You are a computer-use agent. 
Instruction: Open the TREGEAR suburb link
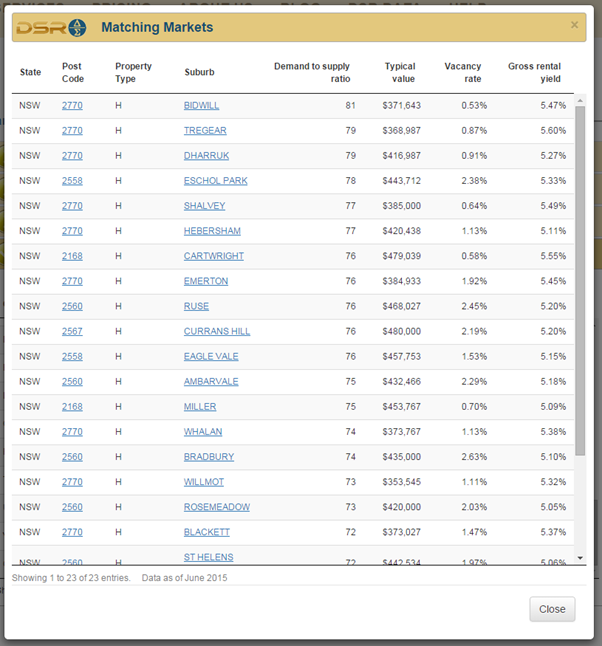coord(203,131)
